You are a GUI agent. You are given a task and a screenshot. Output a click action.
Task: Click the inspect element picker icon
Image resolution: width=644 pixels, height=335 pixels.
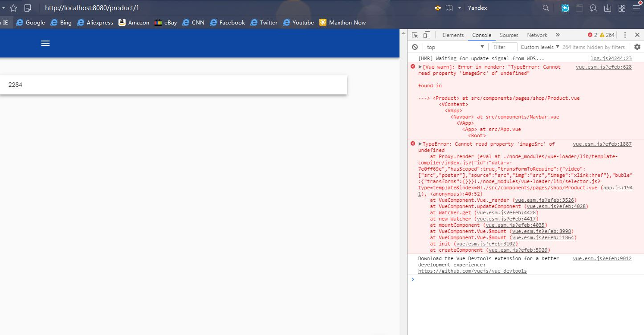pos(415,35)
